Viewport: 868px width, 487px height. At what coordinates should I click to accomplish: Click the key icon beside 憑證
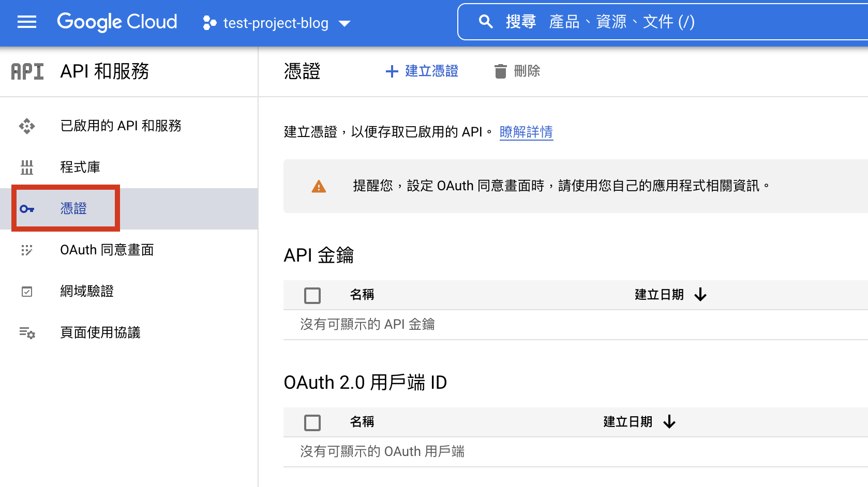[x=27, y=209]
